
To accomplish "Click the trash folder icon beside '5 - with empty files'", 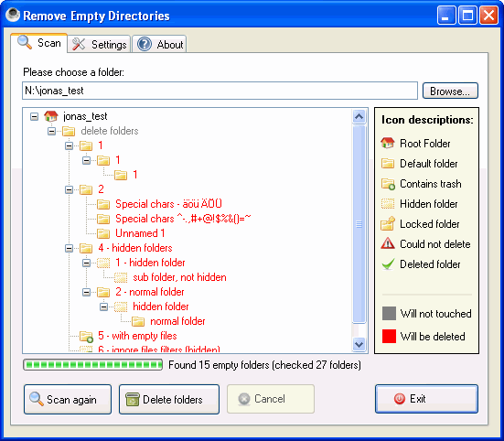I will tap(86, 336).
